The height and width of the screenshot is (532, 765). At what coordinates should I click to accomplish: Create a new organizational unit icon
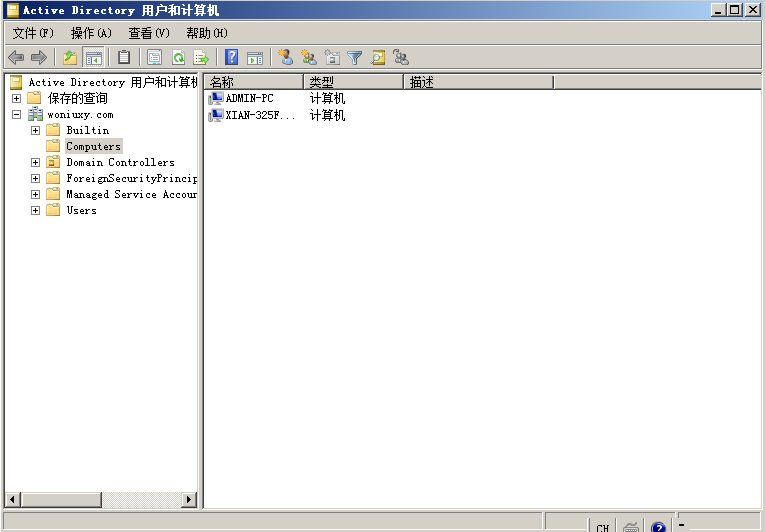(x=332, y=57)
